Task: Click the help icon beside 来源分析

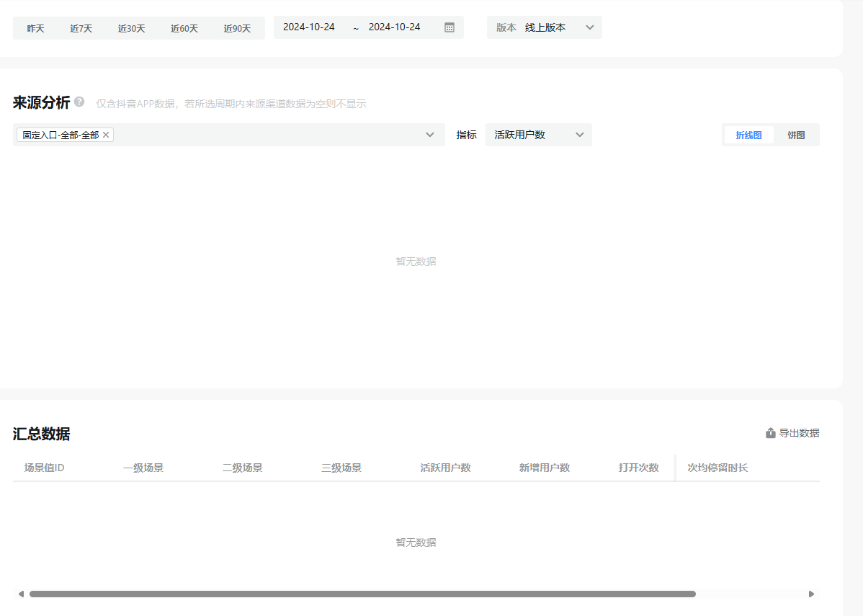Action: 79,102
